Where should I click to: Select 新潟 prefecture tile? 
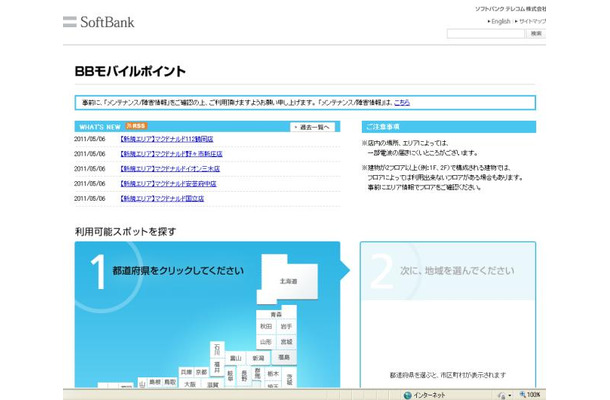(x=258, y=358)
